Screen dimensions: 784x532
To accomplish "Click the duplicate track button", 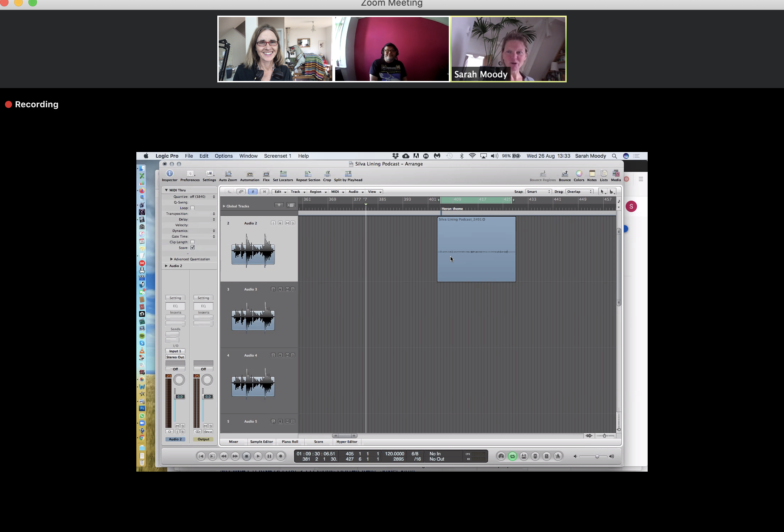I will tap(291, 205).
